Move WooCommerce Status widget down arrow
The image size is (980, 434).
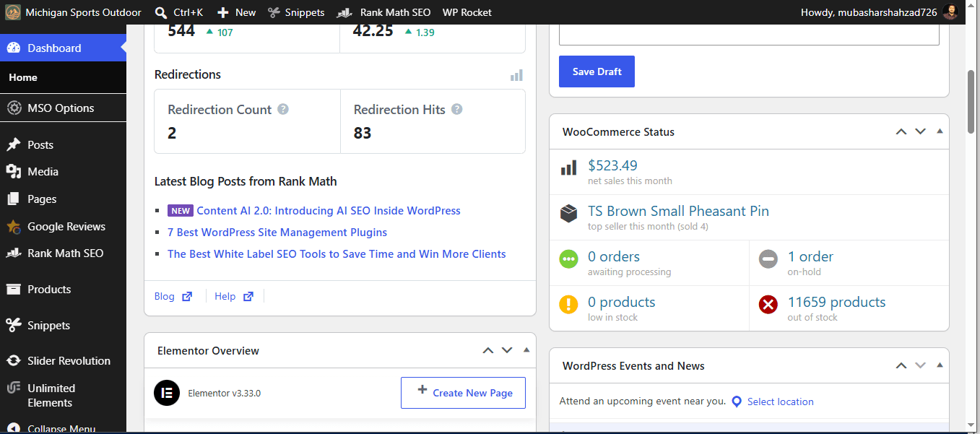(920, 131)
